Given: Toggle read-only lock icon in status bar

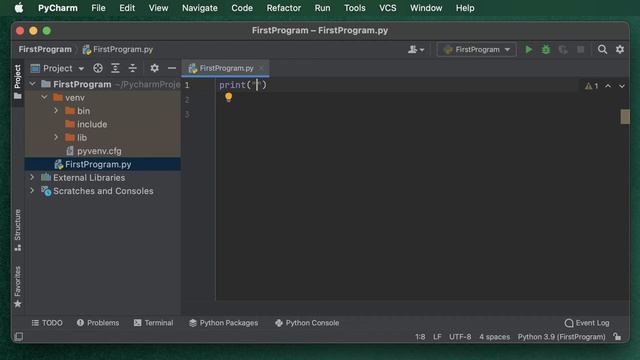Looking at the screenshot, I should pos(617,337).
